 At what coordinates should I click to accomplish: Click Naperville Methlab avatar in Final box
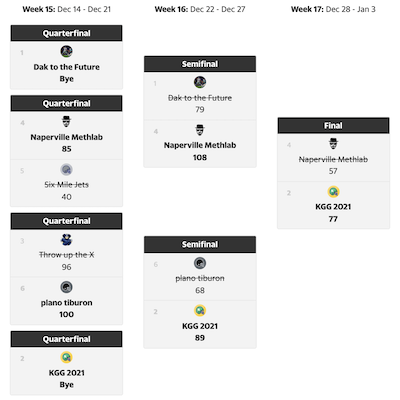tap(333, 144)
